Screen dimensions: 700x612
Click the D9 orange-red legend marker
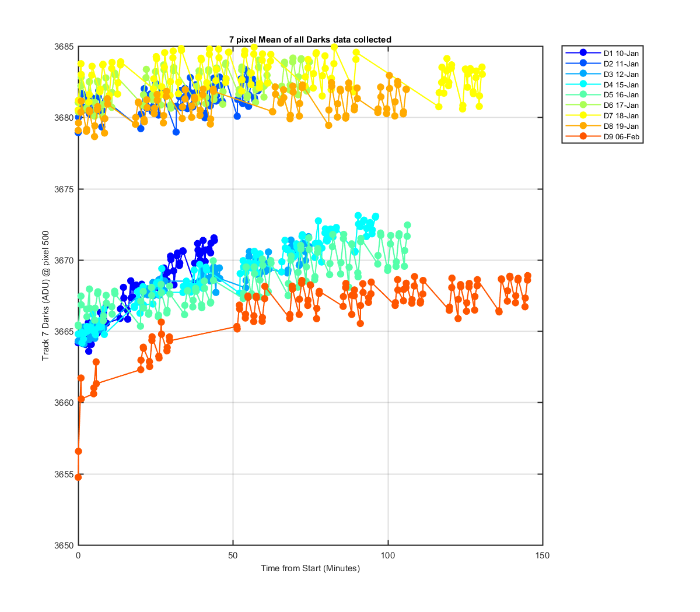583,137
